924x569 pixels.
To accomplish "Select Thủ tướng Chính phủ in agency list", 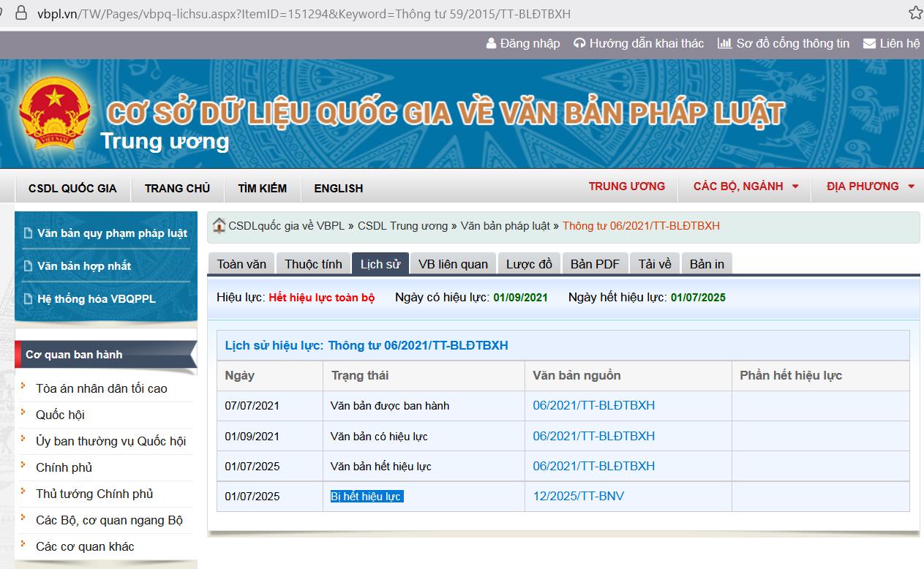I will click(x=94, y=494).
